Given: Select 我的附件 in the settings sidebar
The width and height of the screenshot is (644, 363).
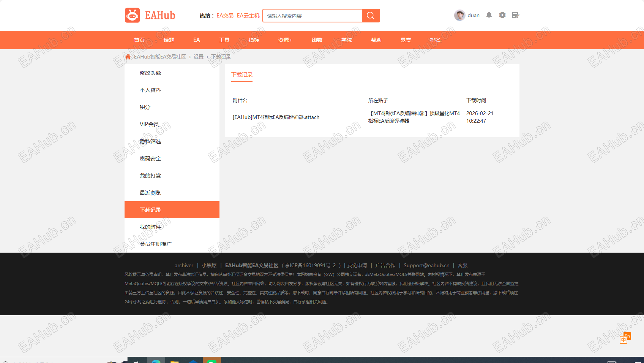Looking at the screenshot, I should pyautogui.click(x=172, y=227).
